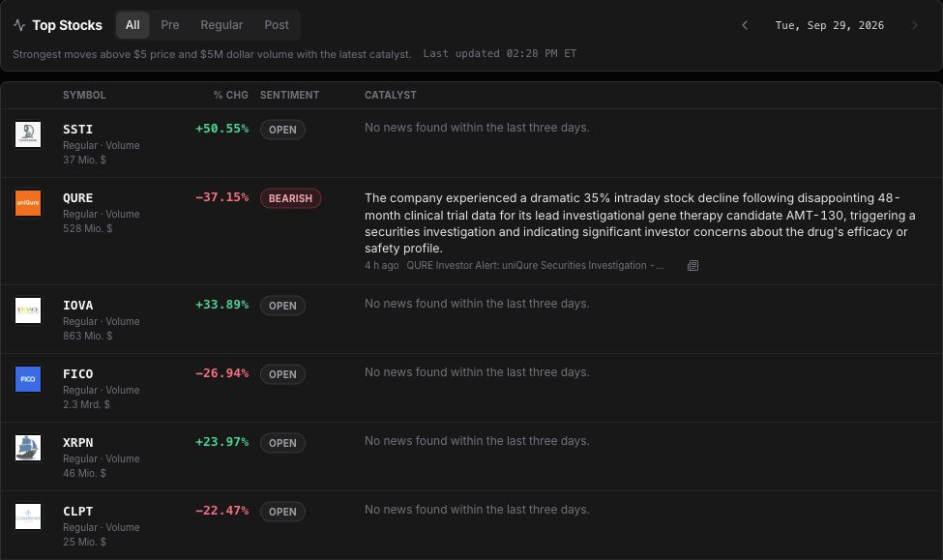Sort by the % CHG column header

click(231, 95)
